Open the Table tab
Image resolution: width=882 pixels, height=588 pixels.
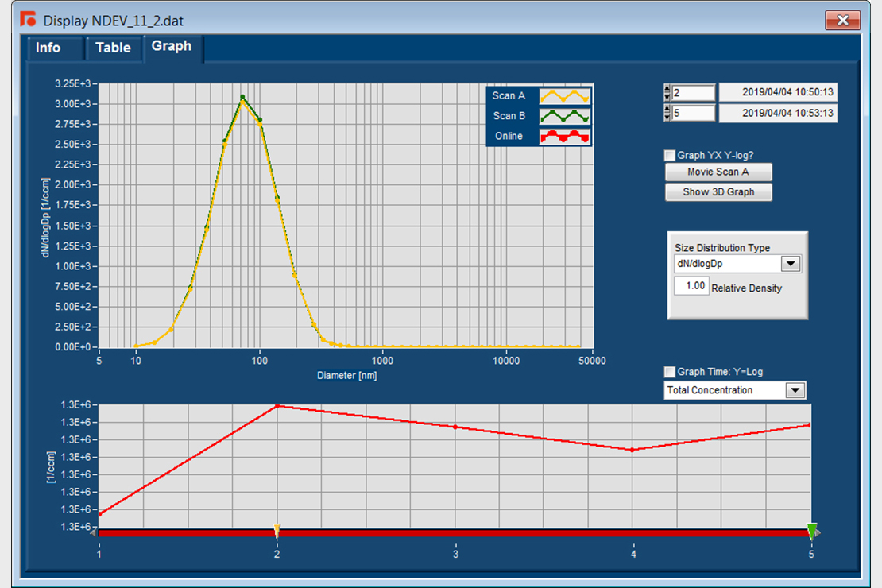(x=113, y=48)
